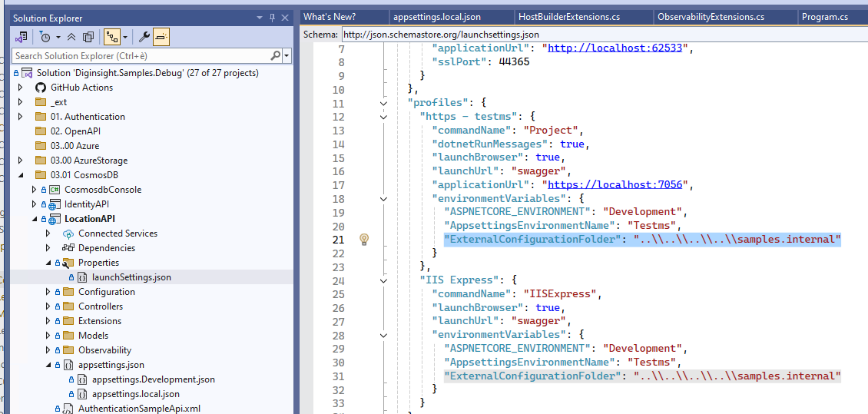Collapse the "profiles" code block at line 11
Screen dimensions: 868x414
pyautogui.click(x=383, y=103)
